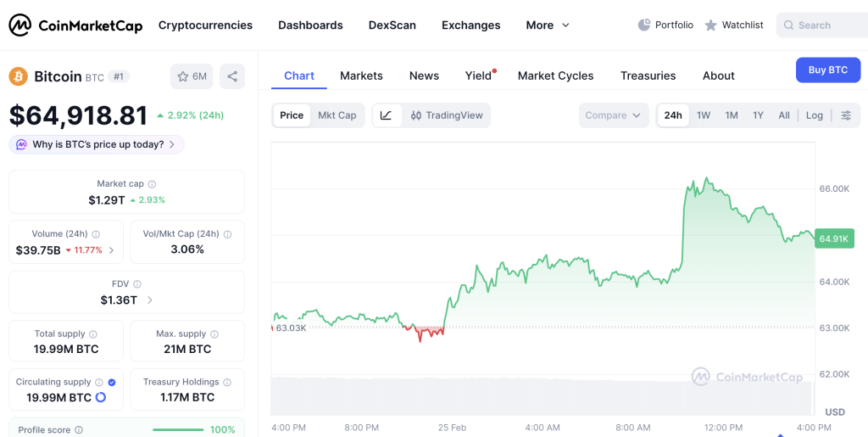Click the AI chat icon beside Why is BTC's price up
The height and width of the screenshot is (437, 868).
pos(21,144)
